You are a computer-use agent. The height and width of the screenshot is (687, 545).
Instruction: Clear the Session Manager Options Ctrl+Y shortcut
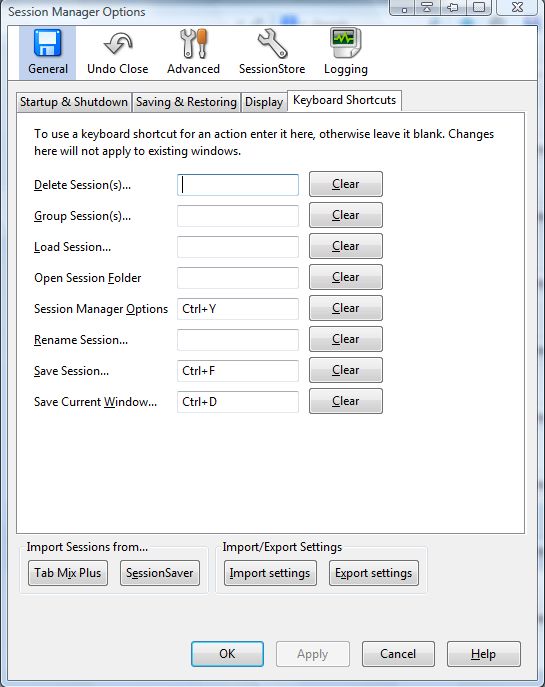[x=346, y=308]
